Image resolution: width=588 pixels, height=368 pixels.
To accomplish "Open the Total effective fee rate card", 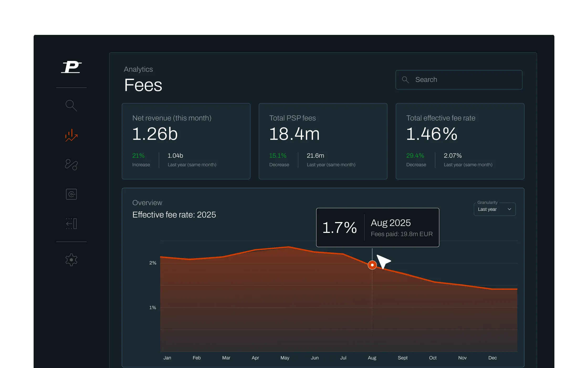I will (x=460, y=141).
